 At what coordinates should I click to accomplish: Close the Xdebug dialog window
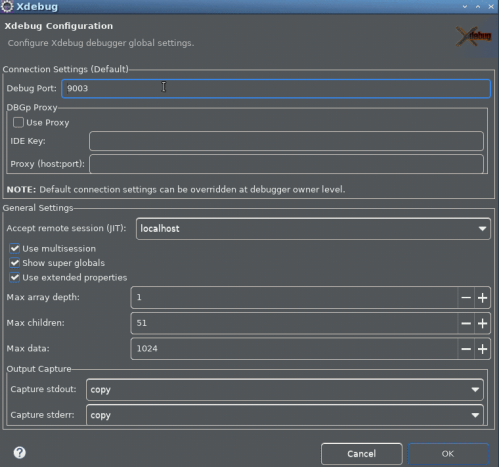[491, 7]
